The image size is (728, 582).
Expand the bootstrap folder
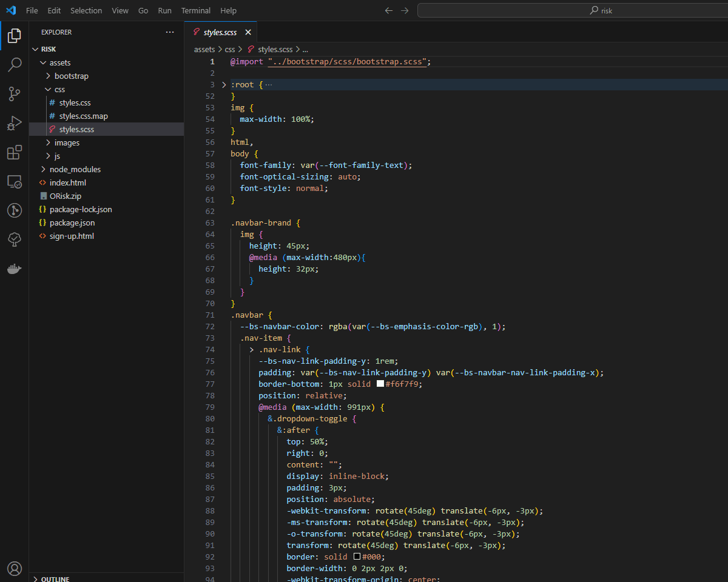point(71,76)
